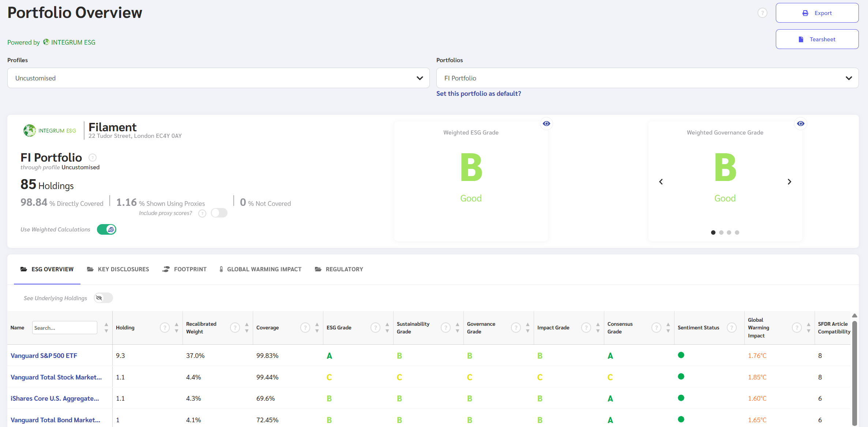This screenshot has width=868, height=427.
Task: Click help icon in Sentiment Status header
Action: click(x=732, y=328)
